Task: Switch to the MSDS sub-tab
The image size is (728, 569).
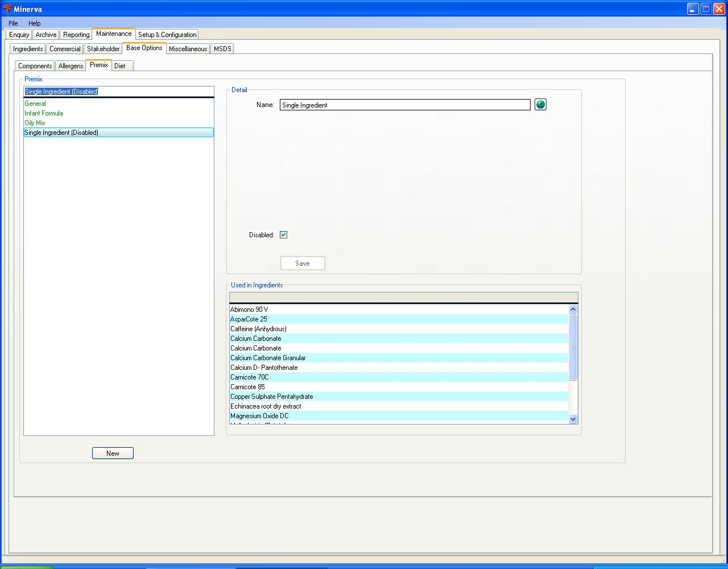Action: pos(222,49)
